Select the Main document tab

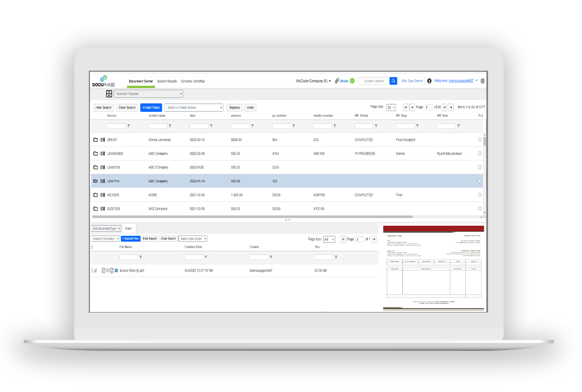(x=129, y=228)
